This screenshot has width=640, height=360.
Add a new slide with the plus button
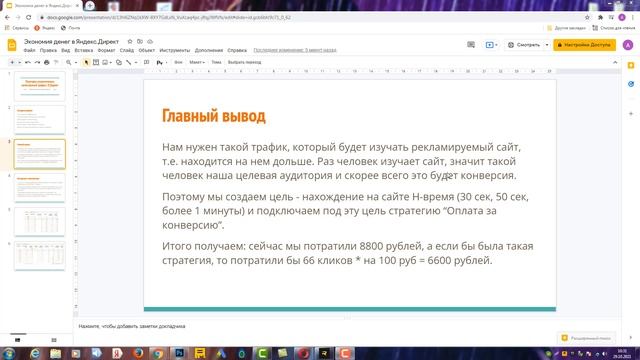[x=12, y=62]
